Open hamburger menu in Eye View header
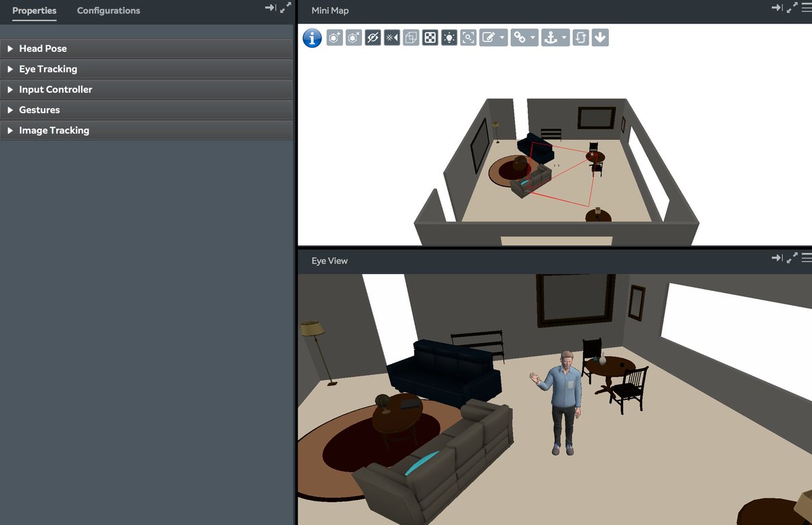The height and width of the screenshot is (525, 812). point(807,258)
